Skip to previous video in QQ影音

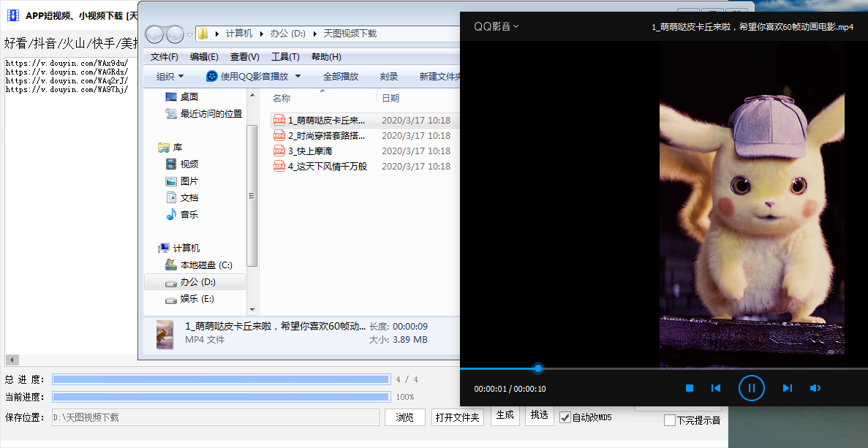pyautogui.click(x=716, y=388)
